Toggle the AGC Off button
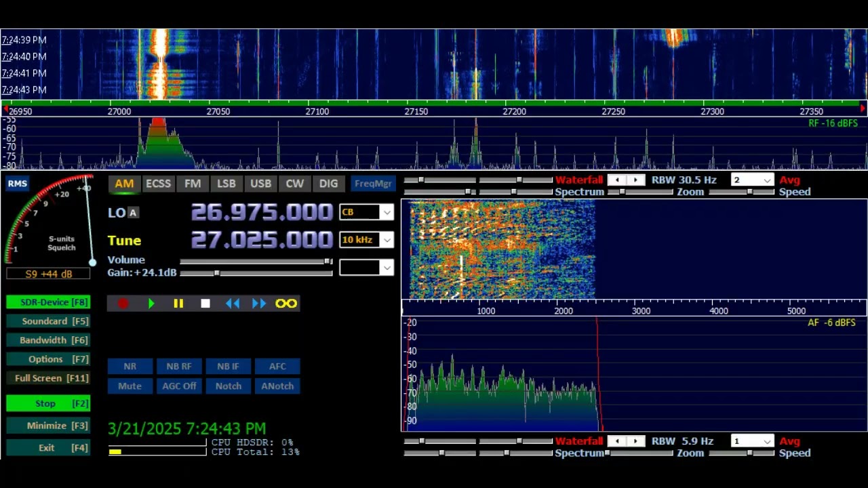The height and width of the screenshot is (488, 868). pos(179,386)
